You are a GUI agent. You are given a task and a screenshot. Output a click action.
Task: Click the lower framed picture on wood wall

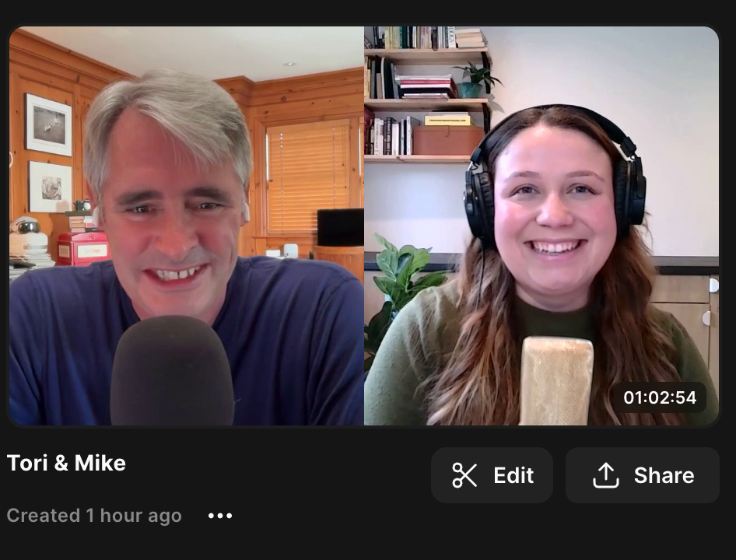(x=51, y=187)
